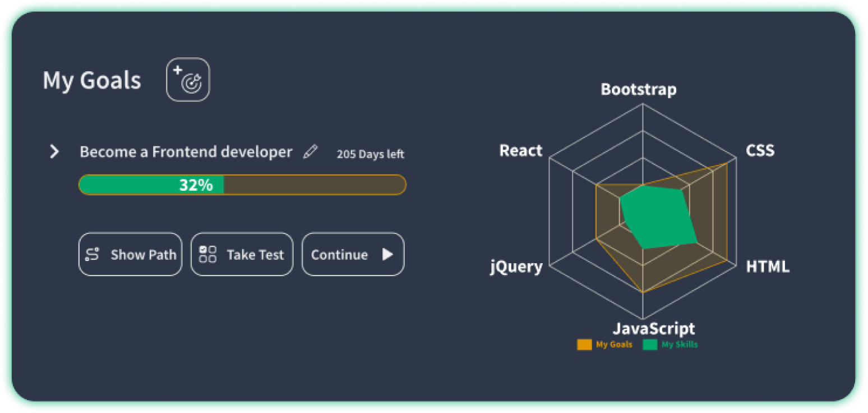Select the jQuery axis label on chart
Viewport: 868px width, 413px height.
point(516,267)
